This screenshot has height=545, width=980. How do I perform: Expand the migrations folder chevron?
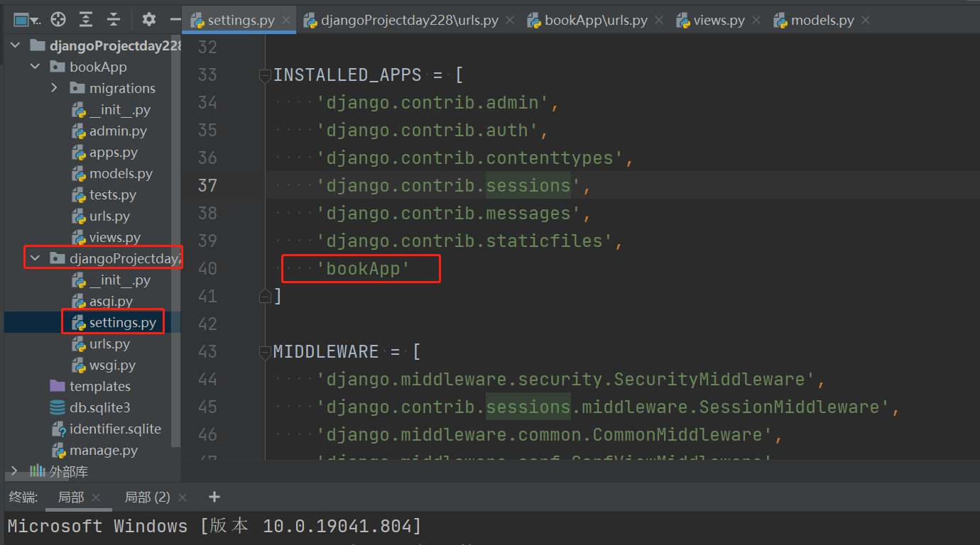pos(55,88)
